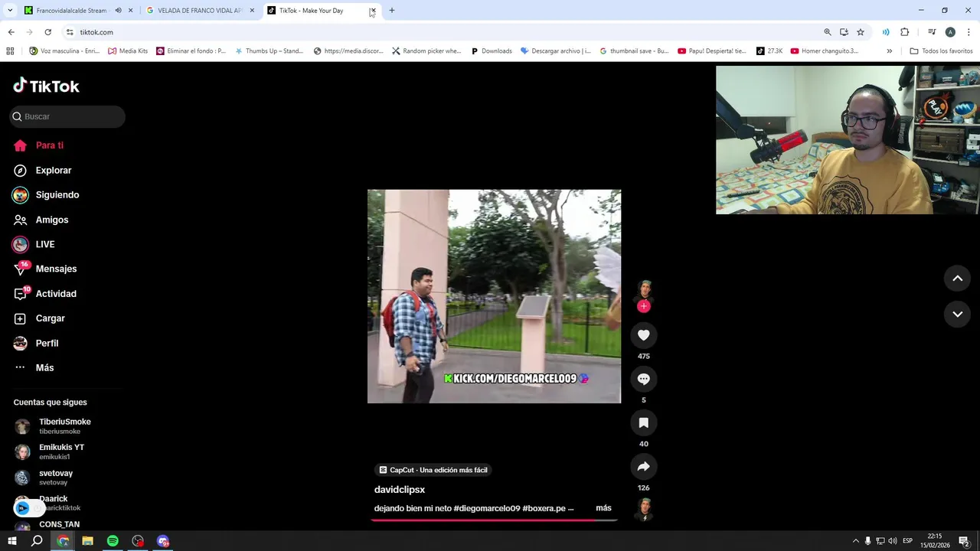The width and height of the screenshot is (980, 551).
Task: Open new browser tab
Action: [392, 11]
